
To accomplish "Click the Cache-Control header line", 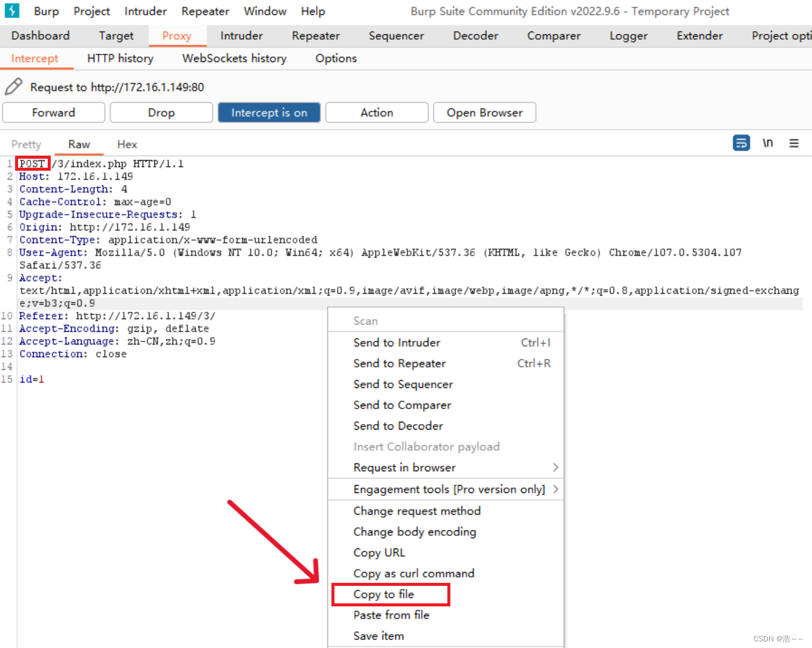I will pyautogui.click(x=95, y=202).
